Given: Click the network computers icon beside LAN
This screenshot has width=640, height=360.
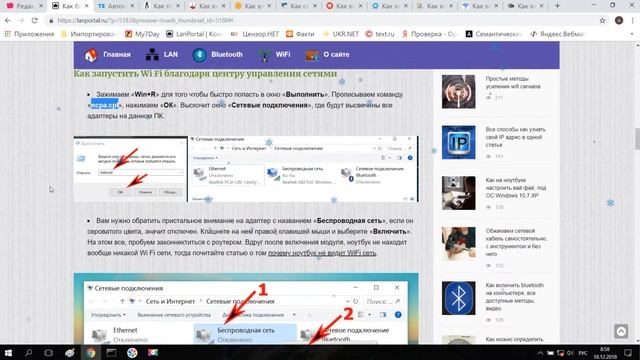Looking at the screenshot, I should (x=152, y=55).
